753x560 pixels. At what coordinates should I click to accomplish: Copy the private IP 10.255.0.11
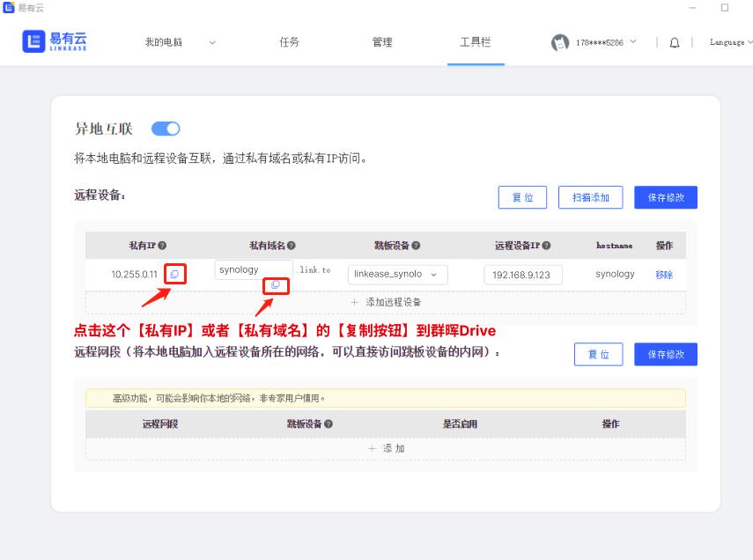point(174,274)
